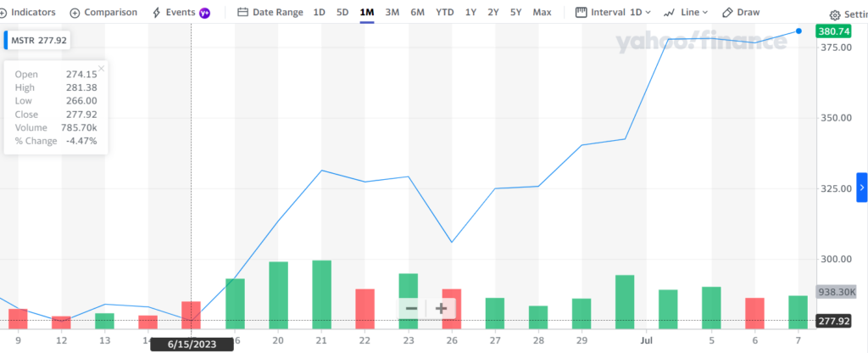Open Events via the lightning icon
Screen dimensions: 868x353
(156, 13)
